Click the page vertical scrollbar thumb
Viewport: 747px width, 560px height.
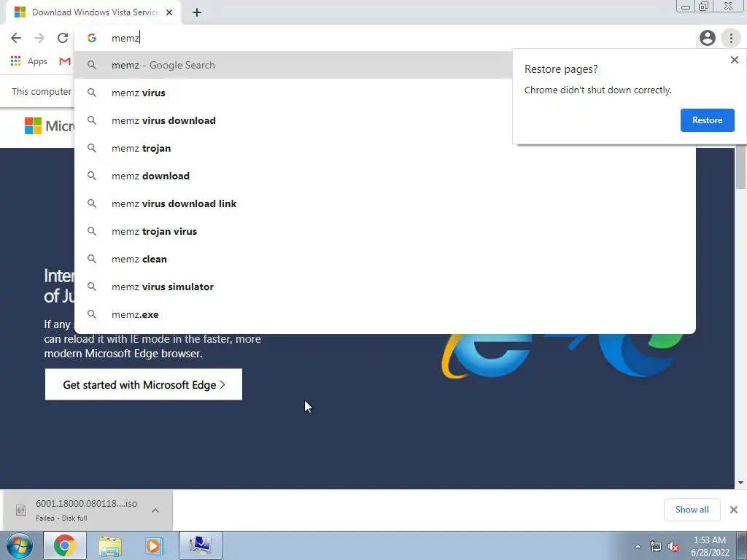click(x=740, y=168)
